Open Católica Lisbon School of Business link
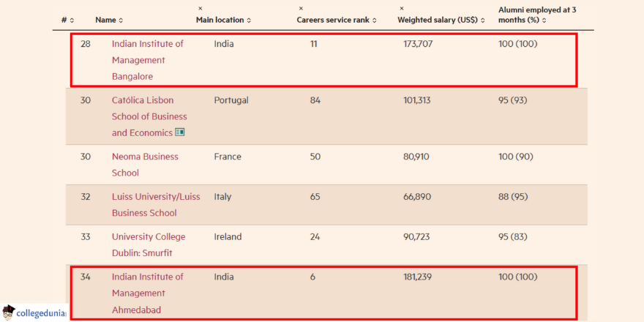This screenshot has height=322, width=644. [149, 116]
